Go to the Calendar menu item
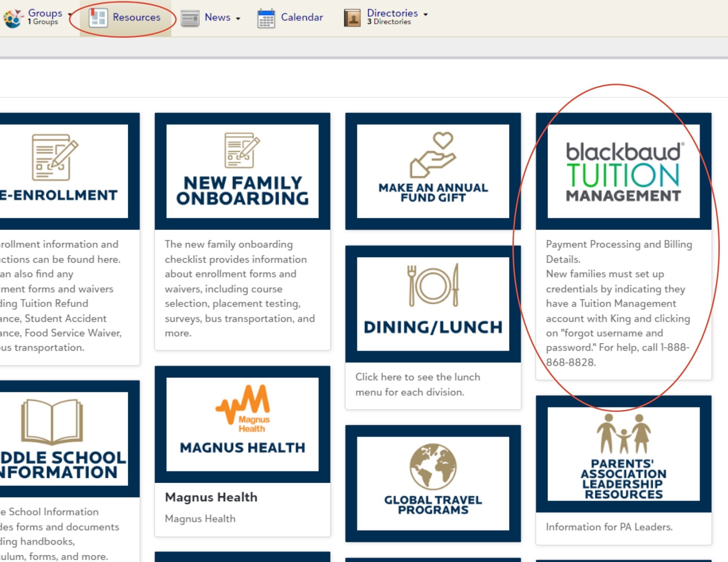Viewport: 728px width, 562px height. click(x=302, y=17)
